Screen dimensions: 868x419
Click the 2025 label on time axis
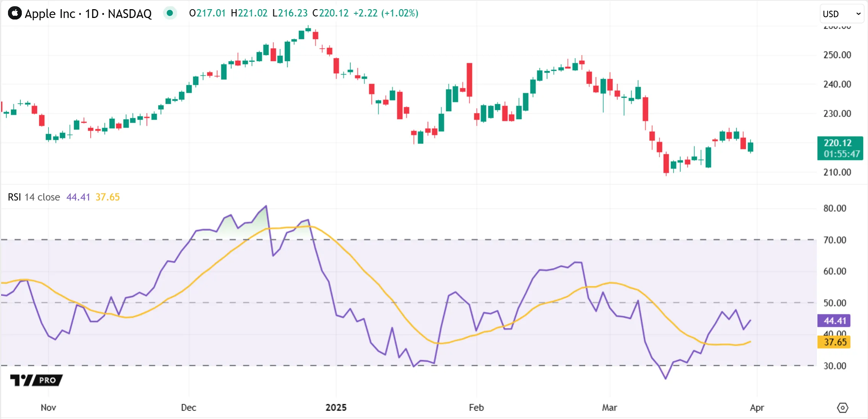(336, 407)
